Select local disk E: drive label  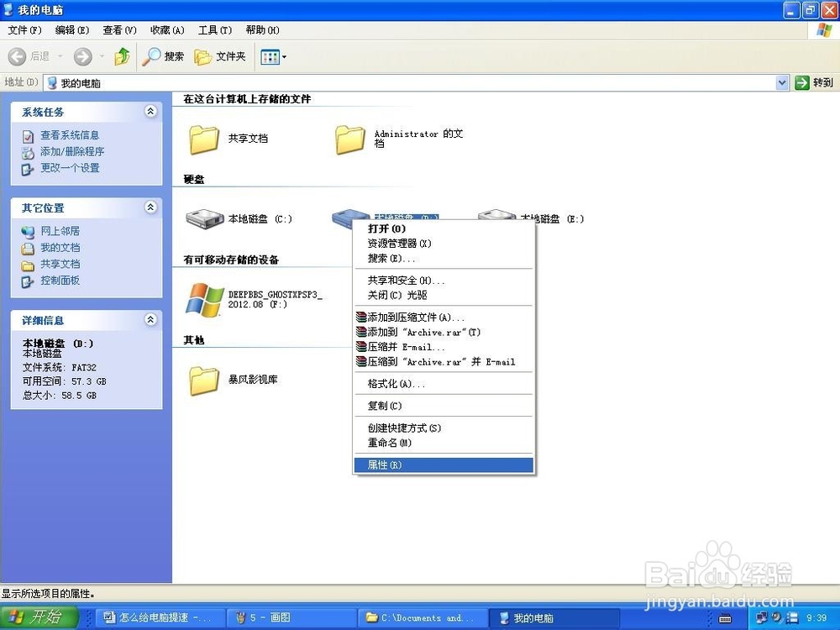tap(552, 218)
